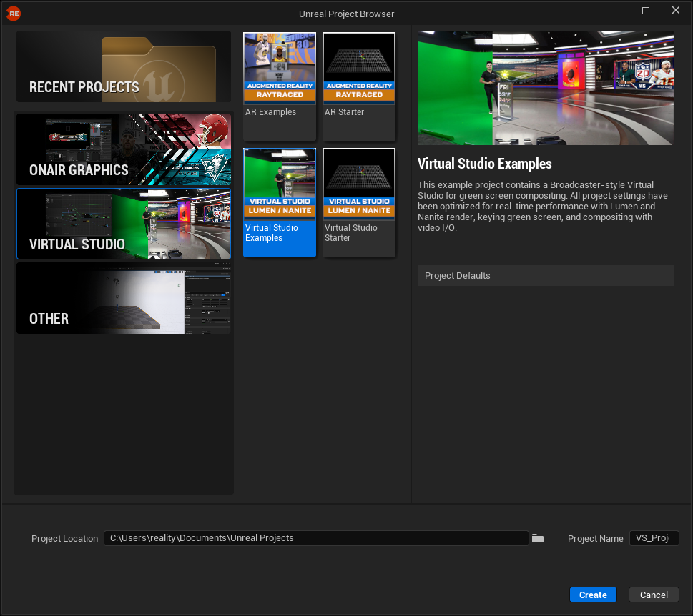The image size is (693, 616).
Task: Select the Virtual Studio Examples template
Action: [x=280, y=202]
